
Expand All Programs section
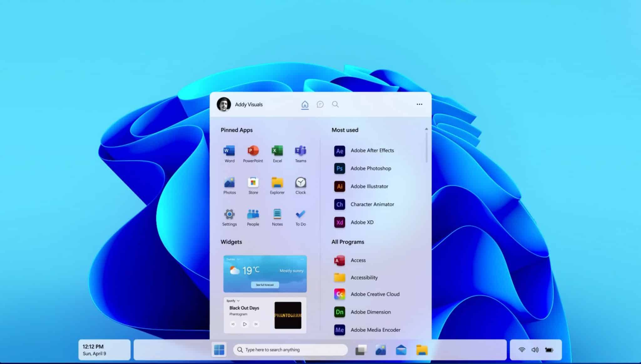[x=348, y=242]
